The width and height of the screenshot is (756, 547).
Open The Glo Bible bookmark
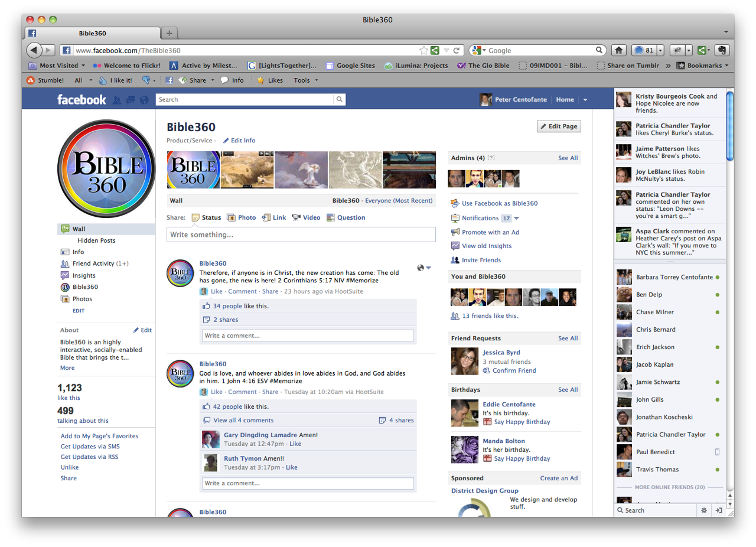pos(484,66)
